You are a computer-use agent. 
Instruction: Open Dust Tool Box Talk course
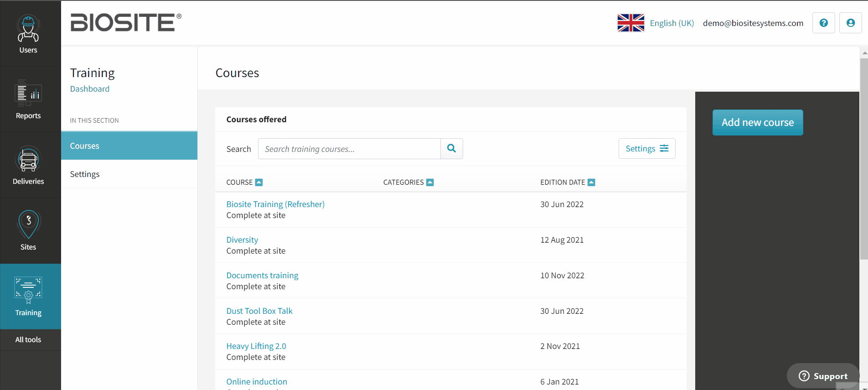pyautogui.click(x=259, y=311)
